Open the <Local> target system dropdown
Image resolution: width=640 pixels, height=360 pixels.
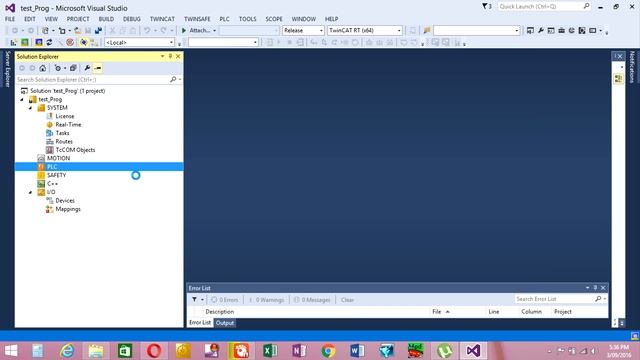171,42
